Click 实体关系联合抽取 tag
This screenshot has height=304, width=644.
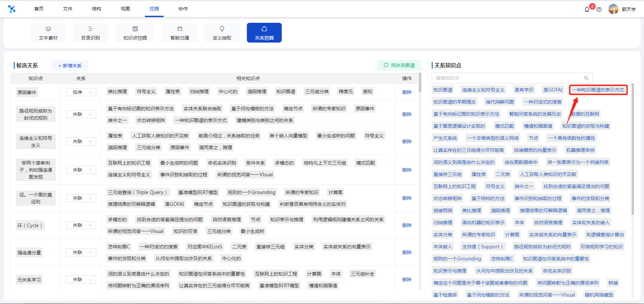click(203, 109)
